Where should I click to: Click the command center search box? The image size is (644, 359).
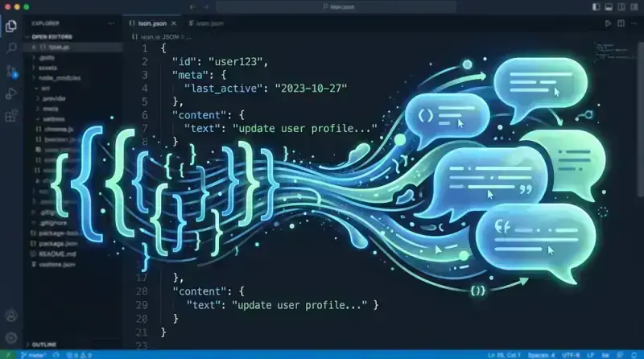pos(336,7)
